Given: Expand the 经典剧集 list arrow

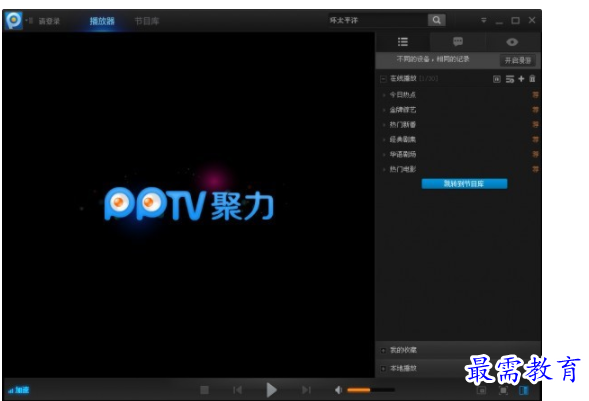Looking at the screenshot, I should [384, 140].
